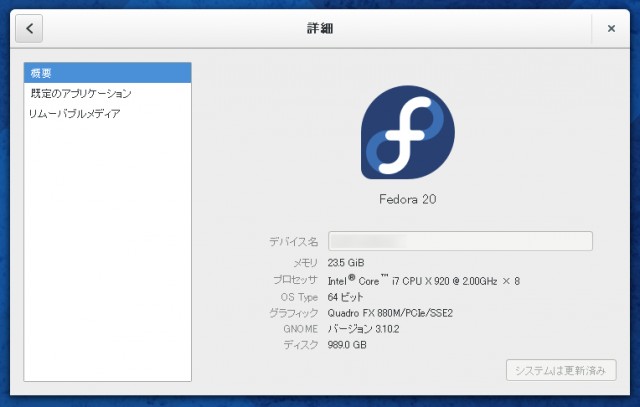Click the Intel Core i7 processor text
Viewport: 640px width, 407px height.
423,280
